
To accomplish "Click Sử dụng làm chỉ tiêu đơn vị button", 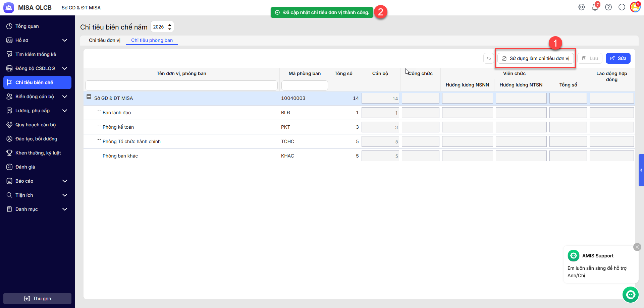I will 536,58.
